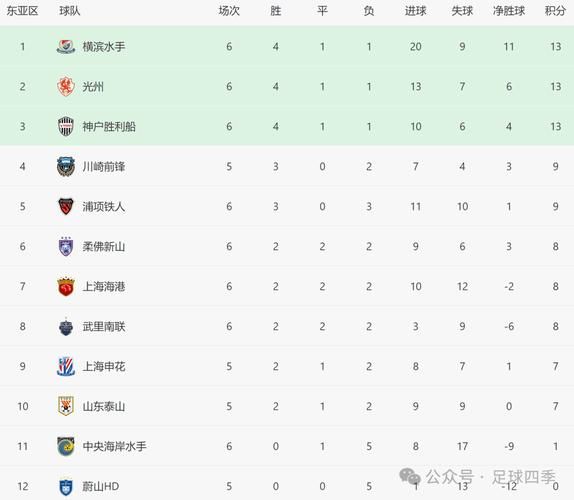Viewport: 574px width, 500px height.
Task: Click the Central Coast Mariners (中央海岸水手) logo
Action: 66,446
